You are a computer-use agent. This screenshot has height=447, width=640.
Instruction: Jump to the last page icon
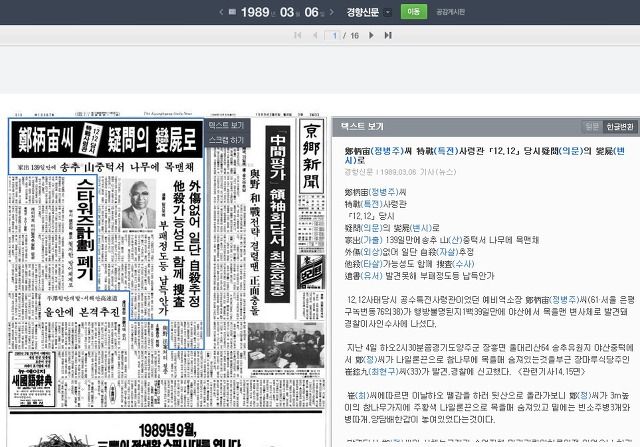click(x=388, y=36)
